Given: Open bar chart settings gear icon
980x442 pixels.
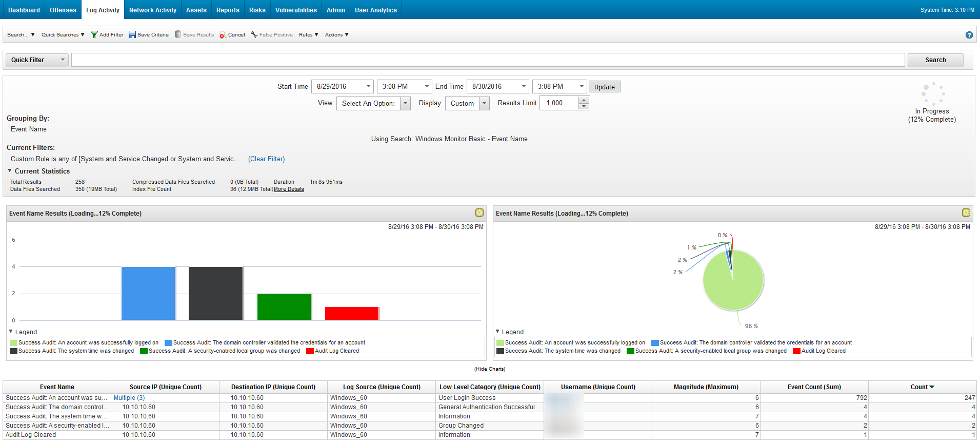Looking at the screenshot, I should (479, 213).
